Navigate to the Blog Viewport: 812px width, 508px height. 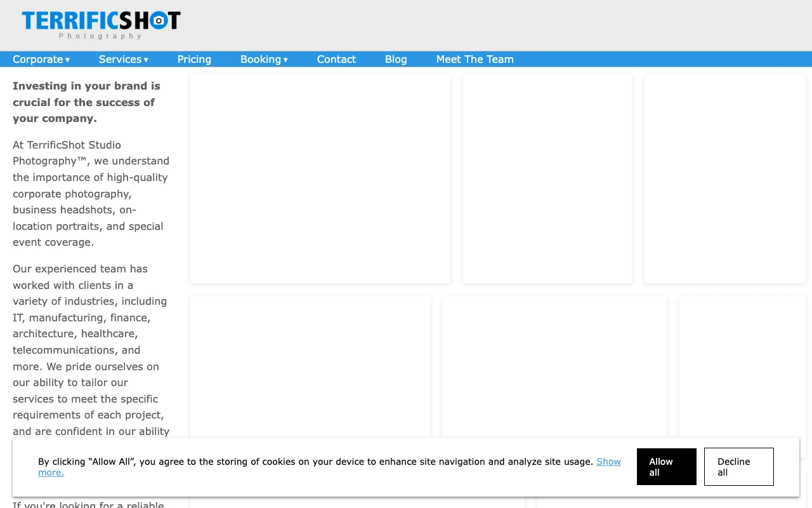pos(396,59)
